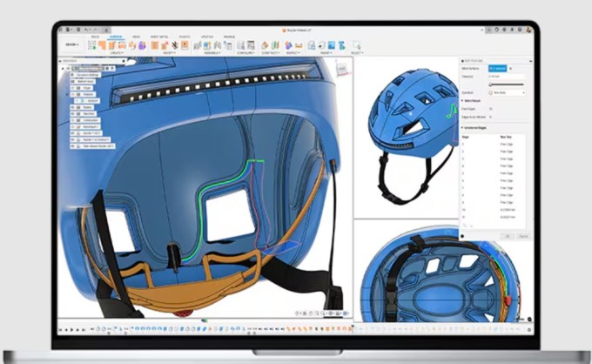Select the Create Sketch tool icon
The height and width of the screenshot is (364, 592).
click(92, 45)
